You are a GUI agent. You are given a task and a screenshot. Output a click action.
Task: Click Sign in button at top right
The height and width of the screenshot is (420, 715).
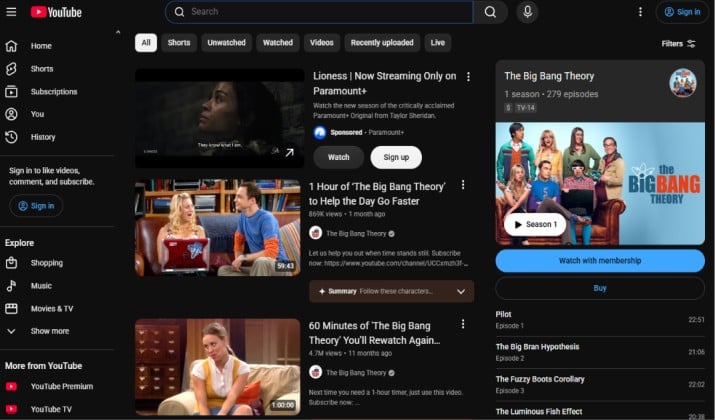[682, 12]
